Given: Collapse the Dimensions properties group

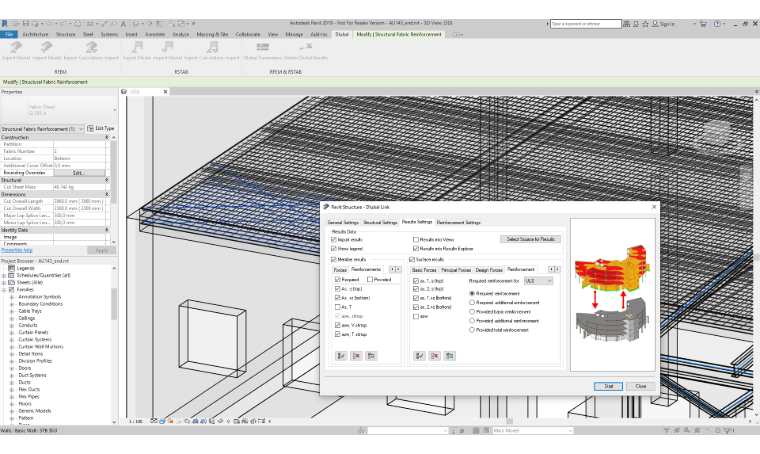Looking at the screenshot, I should coord(107,194).
